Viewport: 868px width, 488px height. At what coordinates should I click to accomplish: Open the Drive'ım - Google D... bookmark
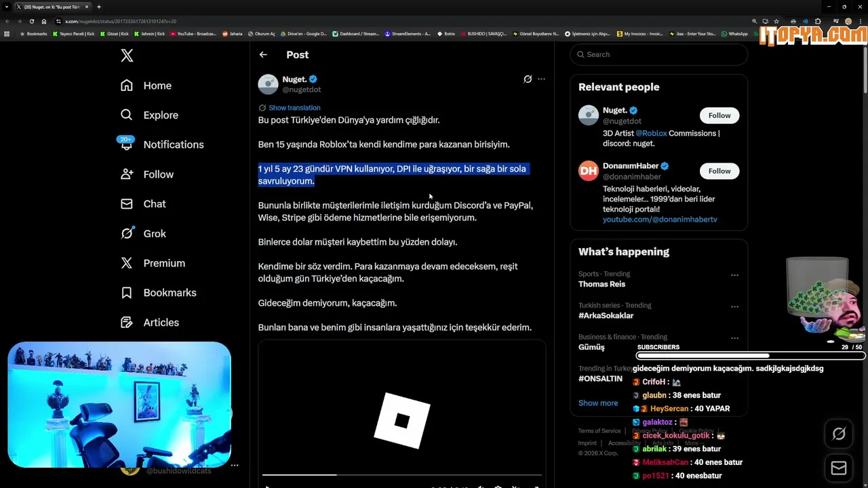coord(303,33)
